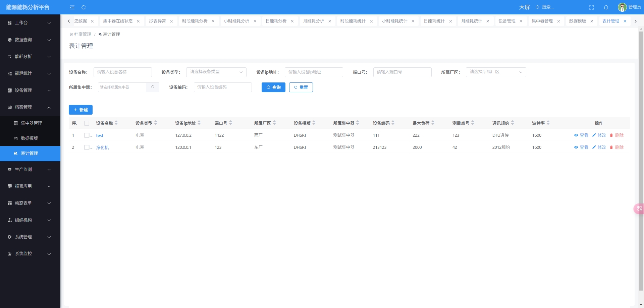
Task: Open the 所属厂区 dropdown
Action: [x=495, y=72]
